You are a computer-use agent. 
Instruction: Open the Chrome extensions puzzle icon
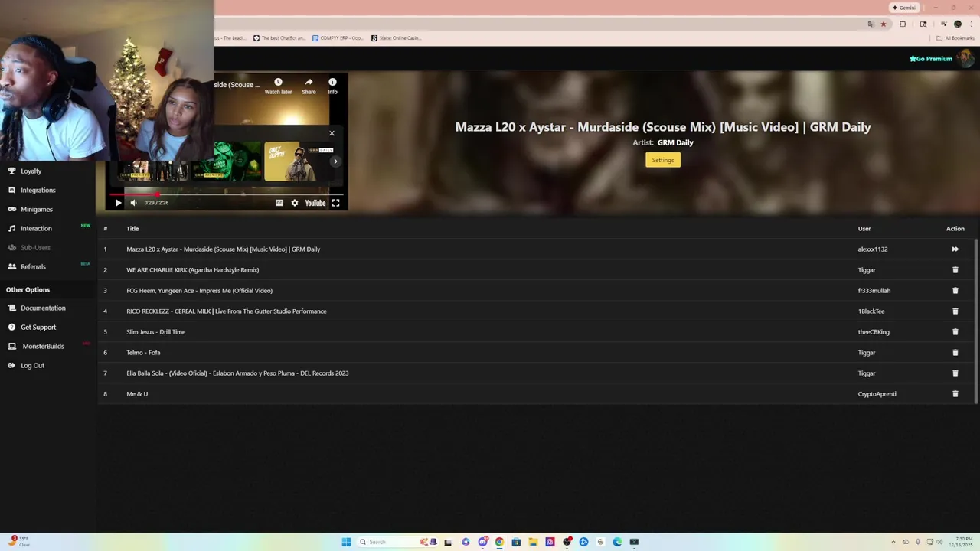click(903, 24)
